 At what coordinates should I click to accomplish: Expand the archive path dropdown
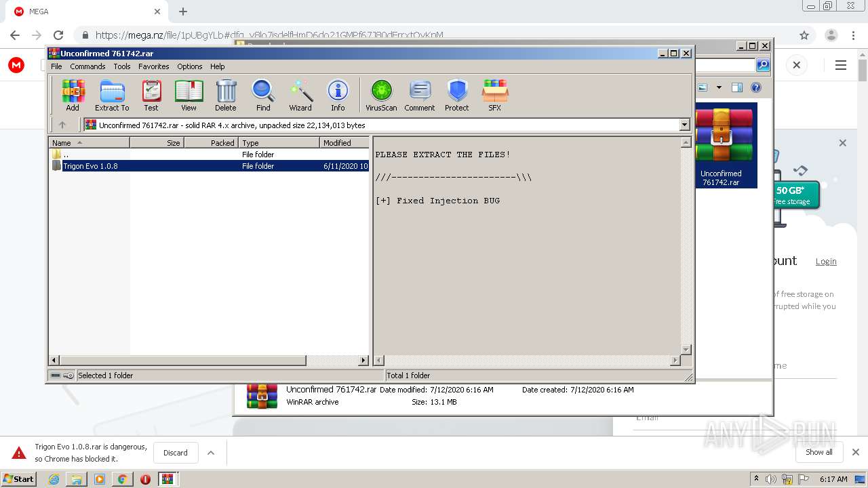click(x=684, y=125)
